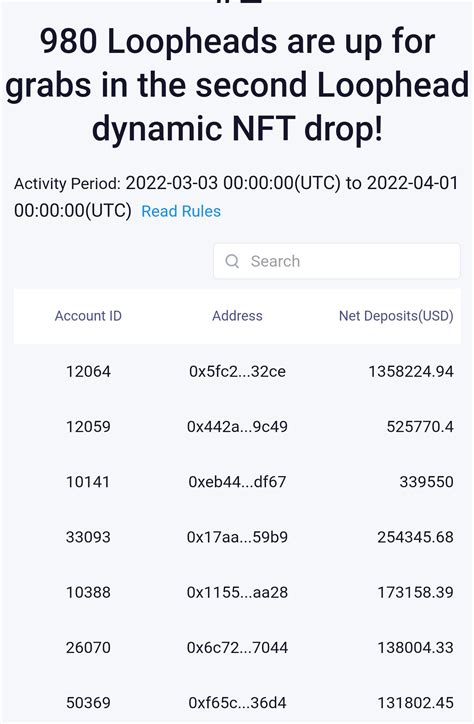Select address 0x1155...aa28
The width and height of the screenshot is (474, 724).
click(x=237, y=592)
